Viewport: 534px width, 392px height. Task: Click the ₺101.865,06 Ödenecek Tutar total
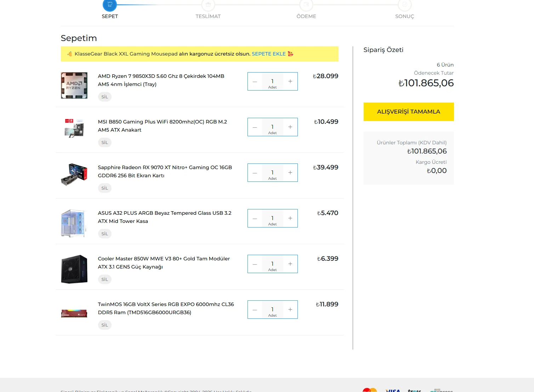click(426, 83)
